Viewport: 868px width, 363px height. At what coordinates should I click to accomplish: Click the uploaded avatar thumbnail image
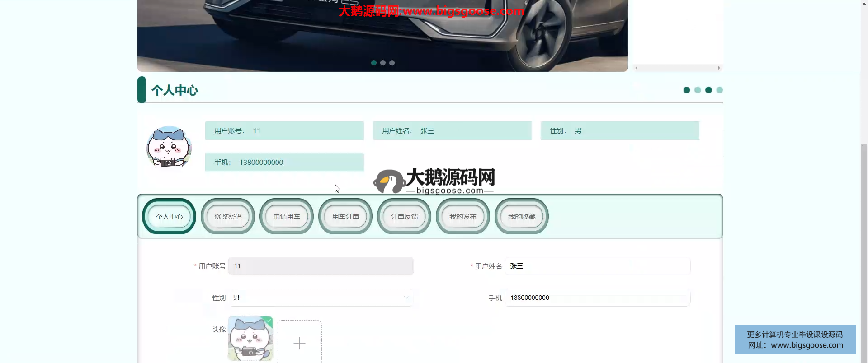[x=250, y=338]
